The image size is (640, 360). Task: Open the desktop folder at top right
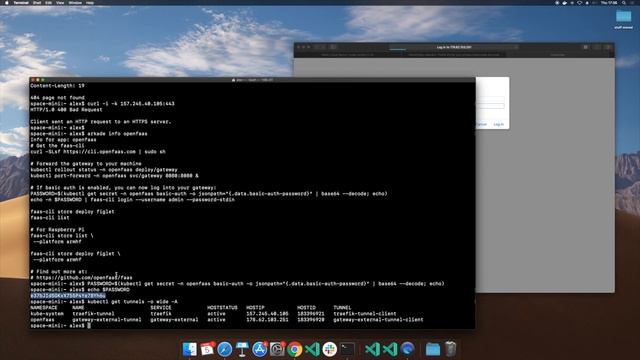point(624,19)
